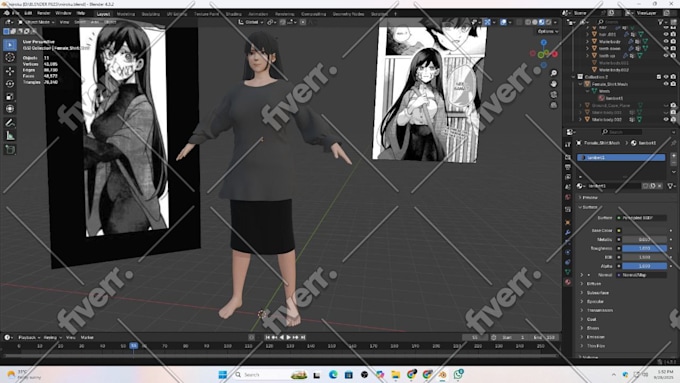Switch to the Animation workspace tab
The height and width of the screenshot is (383, 680).
[x=258, y=14]
